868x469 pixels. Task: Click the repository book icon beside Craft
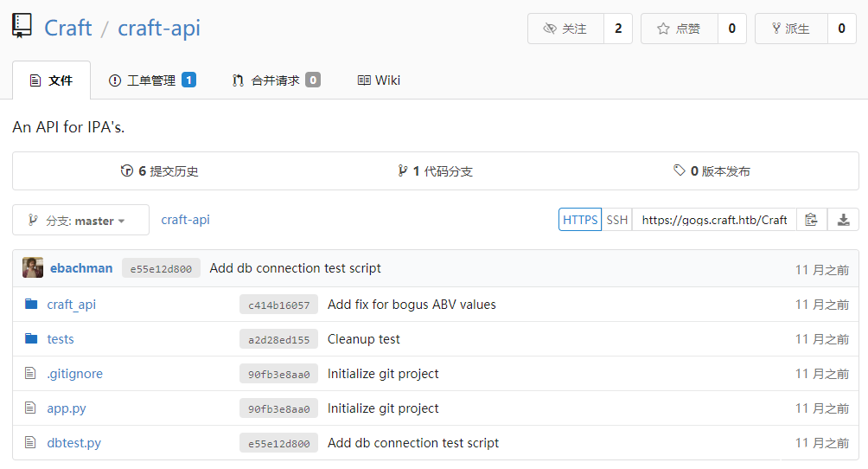[22, 28]
